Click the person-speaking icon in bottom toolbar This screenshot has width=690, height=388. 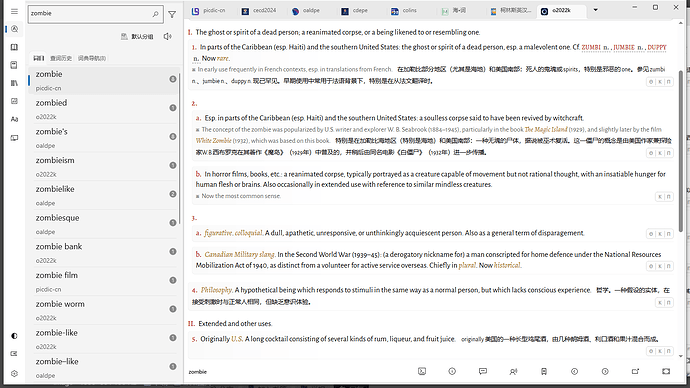pos(513,371)
